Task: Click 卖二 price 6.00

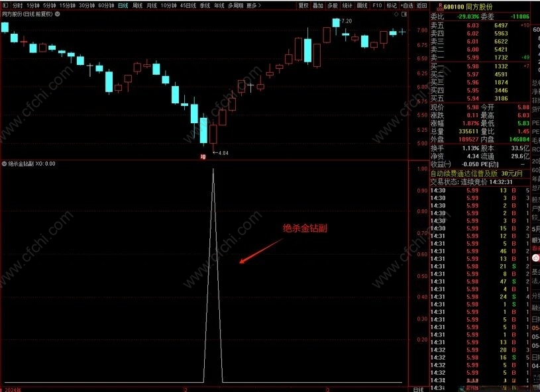Action: pos(473,49)
